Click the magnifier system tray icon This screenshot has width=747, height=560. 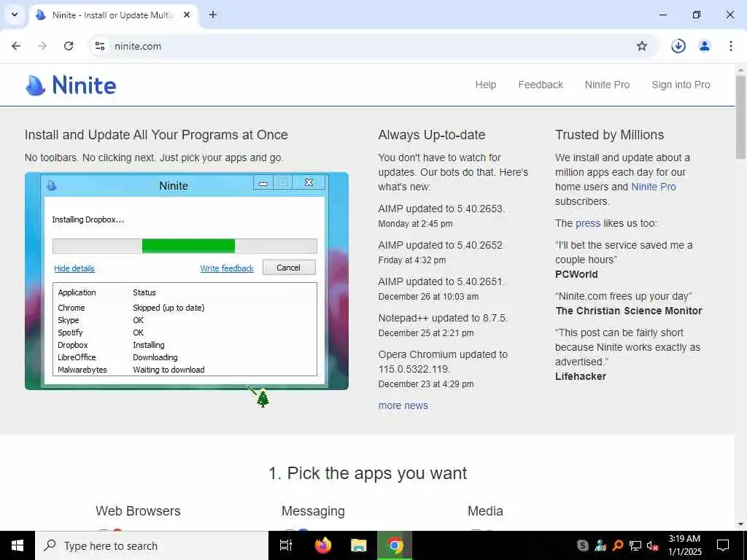tap(617, 545)
